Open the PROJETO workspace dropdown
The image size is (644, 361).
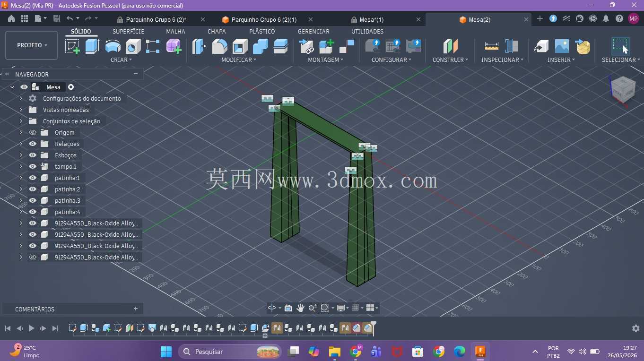32,45
